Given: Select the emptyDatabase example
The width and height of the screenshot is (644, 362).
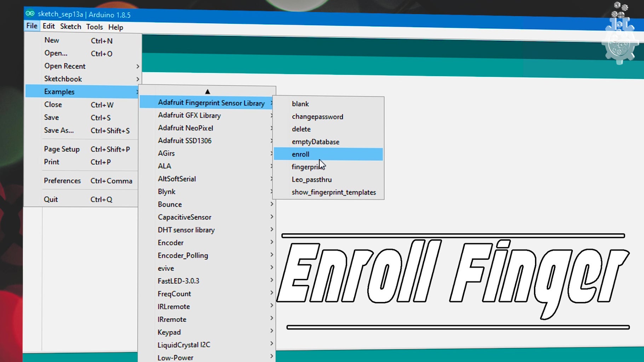Looking at the screenshot, I should tap(315, 141).
